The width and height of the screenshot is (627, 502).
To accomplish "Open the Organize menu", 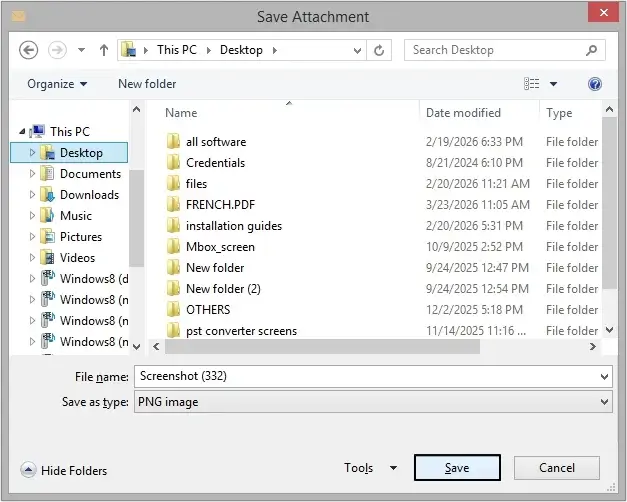I will pyautogui.click(x=57, y=84).
